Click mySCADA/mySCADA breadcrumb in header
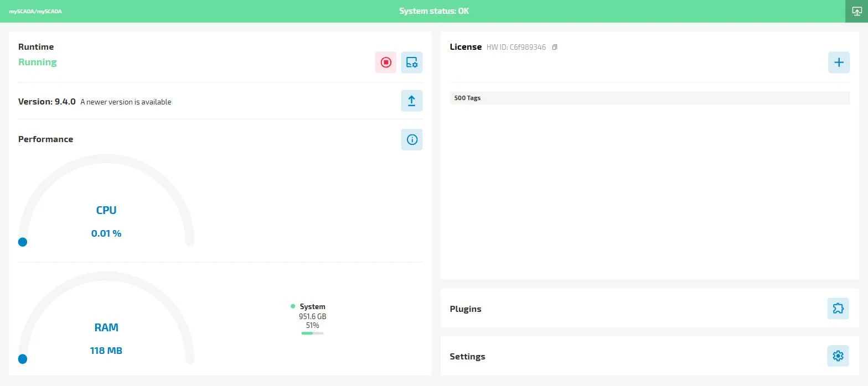Screen dimensions: 868x386 point(35,11)
